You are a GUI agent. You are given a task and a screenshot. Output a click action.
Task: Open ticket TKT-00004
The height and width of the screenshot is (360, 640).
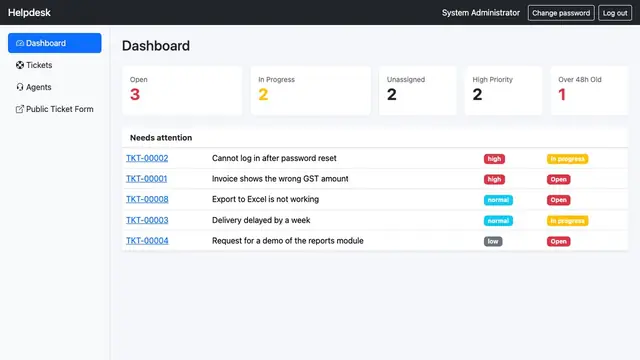[x=147, y=241]
